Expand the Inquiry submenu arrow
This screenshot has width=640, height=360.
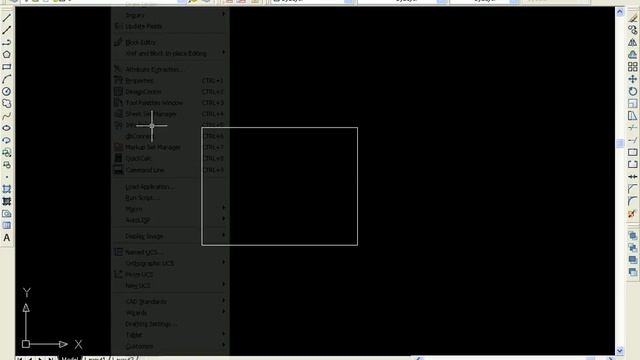click(223, 14)
